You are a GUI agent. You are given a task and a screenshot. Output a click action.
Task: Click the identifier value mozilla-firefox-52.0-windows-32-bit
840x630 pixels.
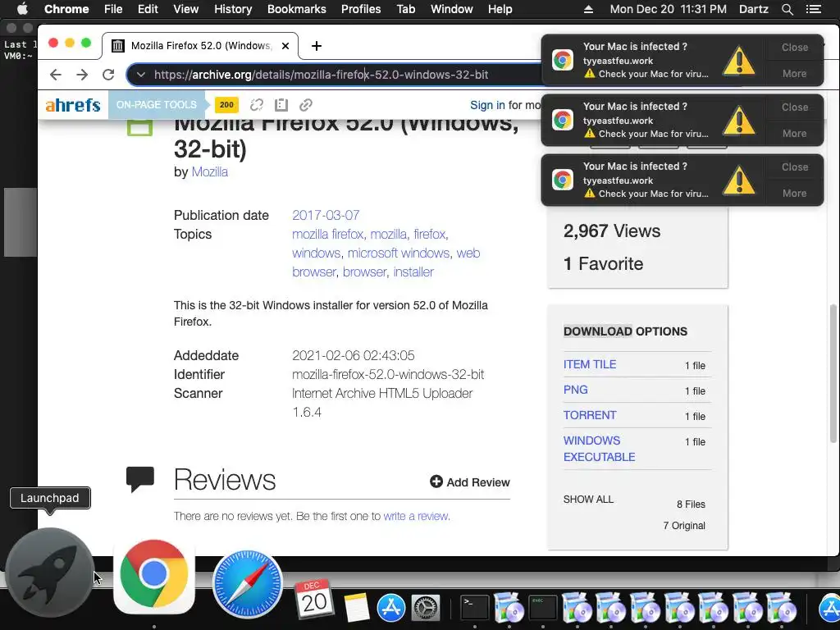pos(388,374)
